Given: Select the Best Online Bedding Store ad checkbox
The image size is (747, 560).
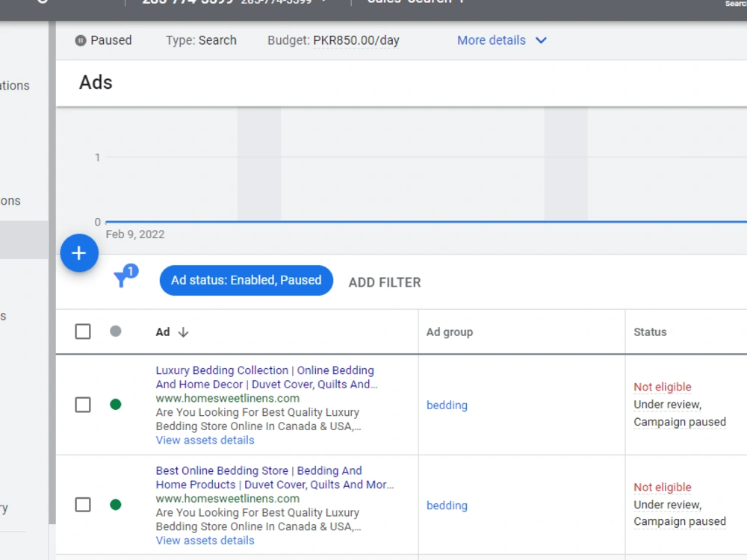Looking at the screenshot, I should tap(83, 505).
